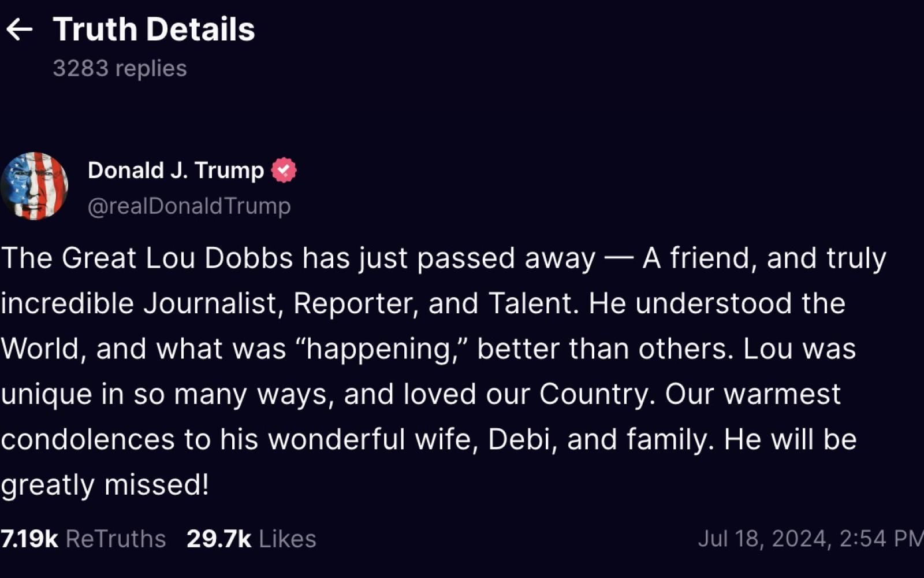Open @realDonaldTrump's profile via the handle
This screenshot has width=924, height=578.
click(189, 205)
